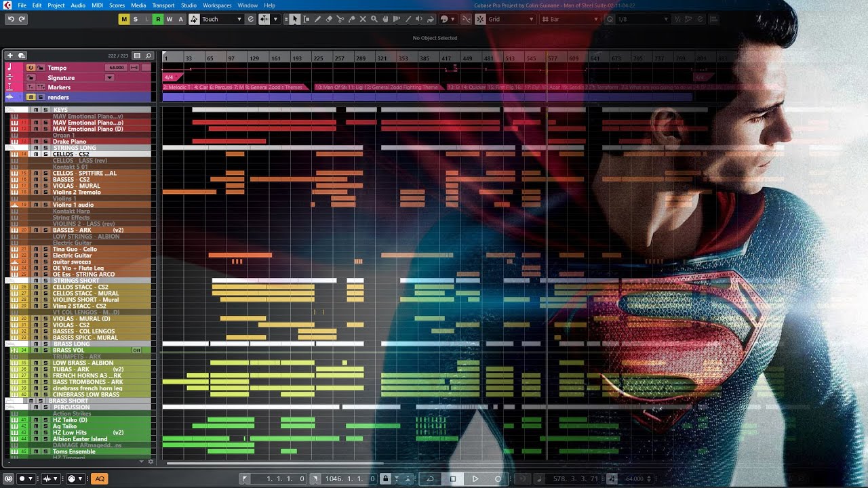Open the color palette tool icon
Viewport: 868px width, 488px height.
pyautogui.click(x=445, y=19)
